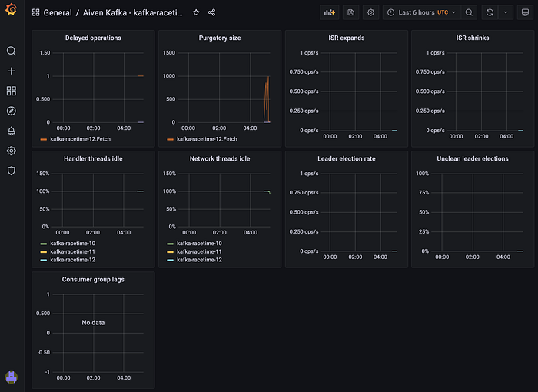Click orange swatch in Delayed operations legend
538x392 pixels.
[x=44, y=139]
